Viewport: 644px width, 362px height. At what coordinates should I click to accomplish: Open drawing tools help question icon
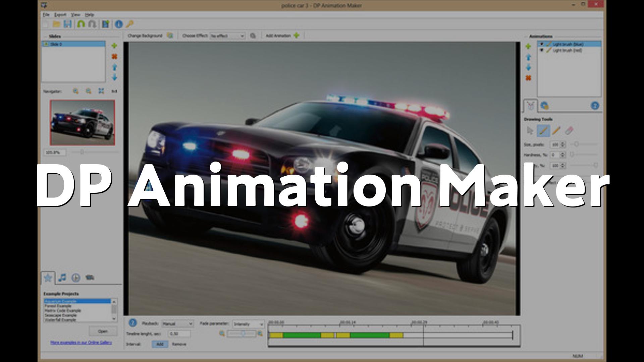tap(595, 106)
